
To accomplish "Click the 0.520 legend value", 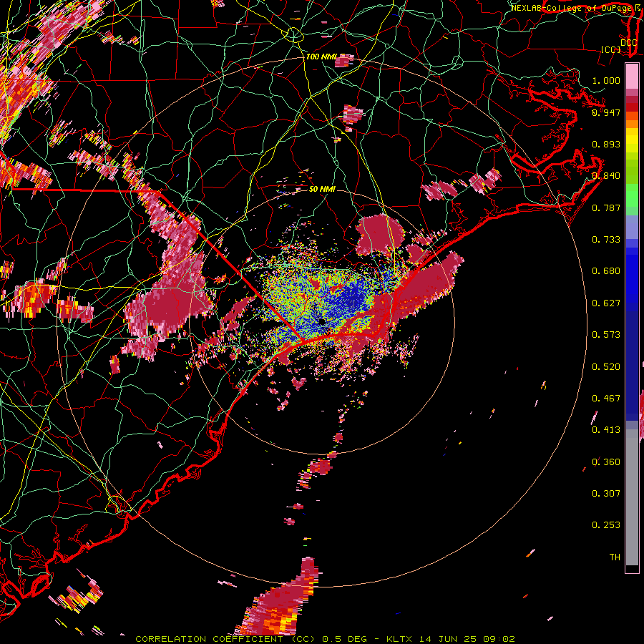I will tap(606, 367).
